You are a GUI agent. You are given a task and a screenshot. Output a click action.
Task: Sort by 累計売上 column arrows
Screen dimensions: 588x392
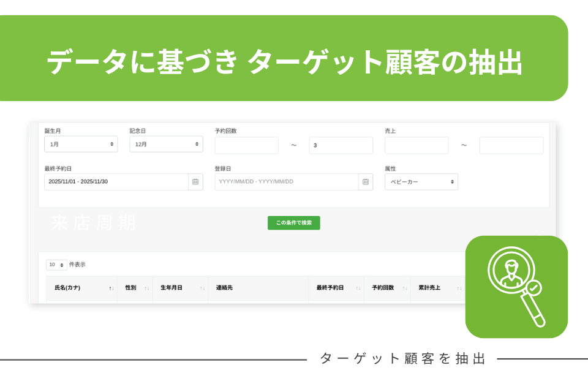459,288
